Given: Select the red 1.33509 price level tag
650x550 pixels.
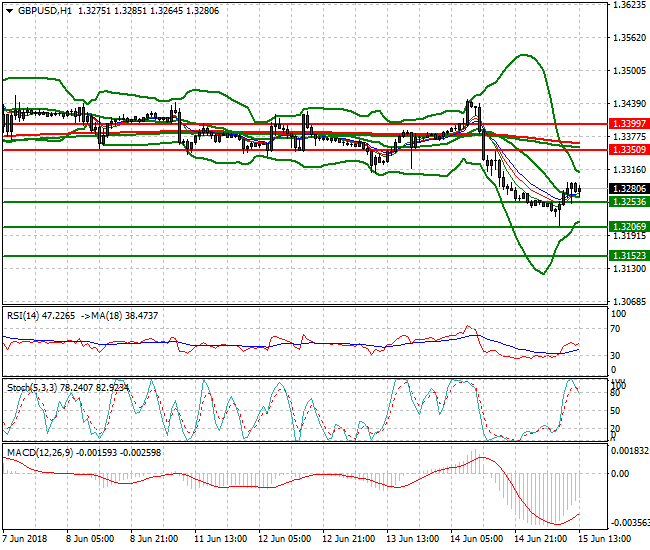Looking at the screenshot, I should [x=629, y=149].
